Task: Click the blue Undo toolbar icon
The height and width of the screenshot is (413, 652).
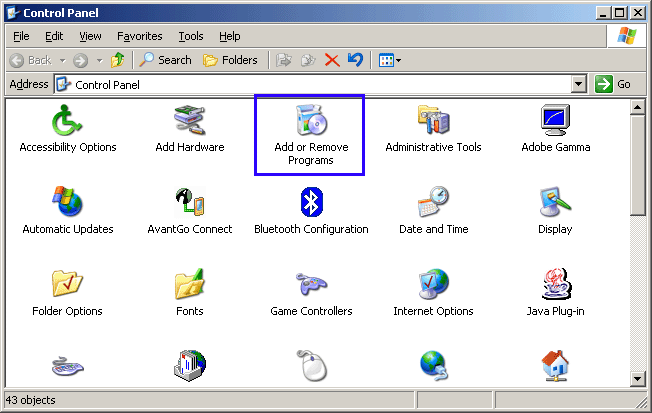Action: point(356,60)
